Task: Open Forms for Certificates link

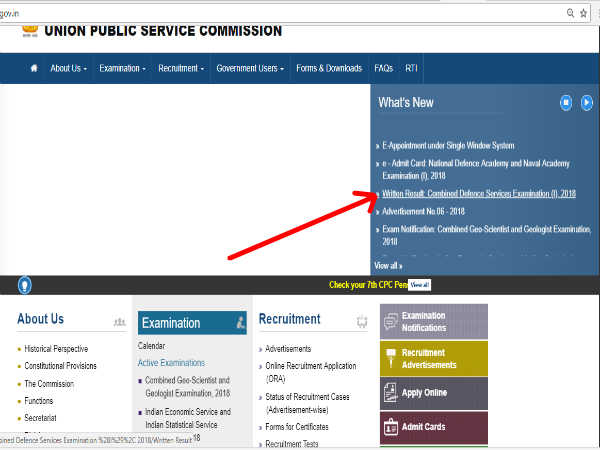Action: [x=297, y=427]
